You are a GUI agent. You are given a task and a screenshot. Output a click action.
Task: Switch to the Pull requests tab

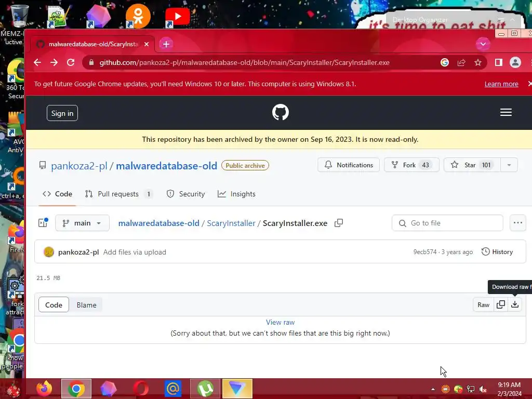[x=118, y=194]
